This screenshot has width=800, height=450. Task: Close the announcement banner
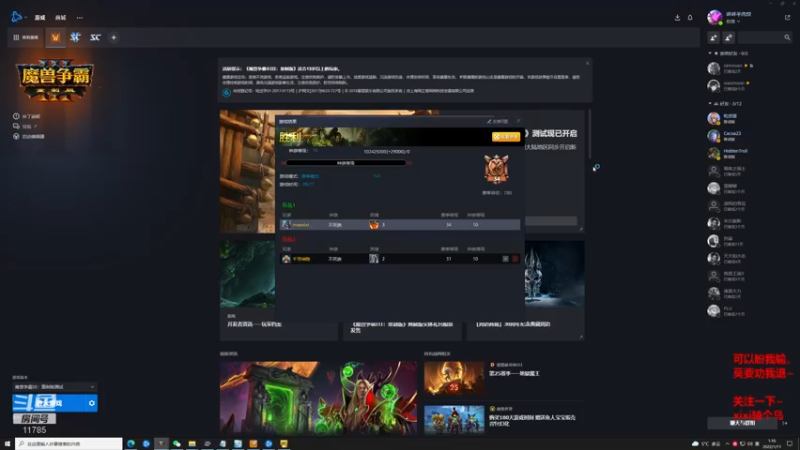(x=587, y=63)
